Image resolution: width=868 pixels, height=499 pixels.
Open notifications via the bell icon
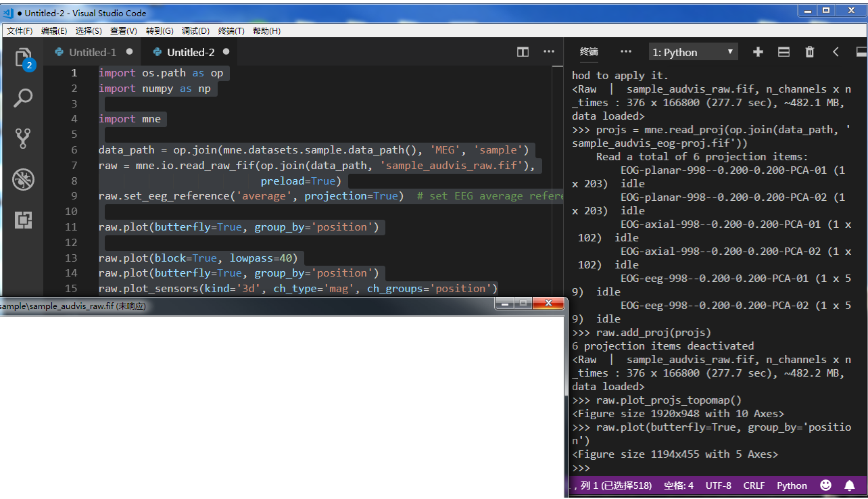850,485
